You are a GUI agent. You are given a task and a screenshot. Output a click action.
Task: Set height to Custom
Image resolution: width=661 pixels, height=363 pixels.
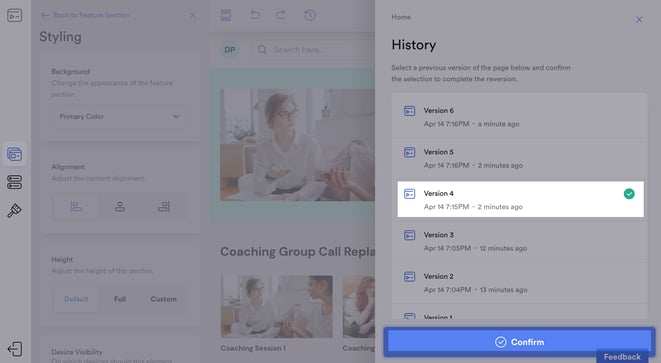click(x=164, y=299)
